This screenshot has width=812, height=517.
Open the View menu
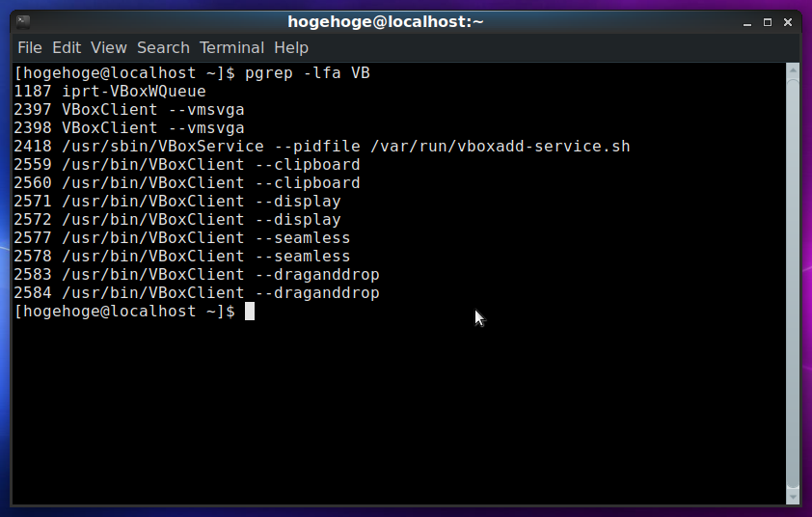[x=109, y=47]
